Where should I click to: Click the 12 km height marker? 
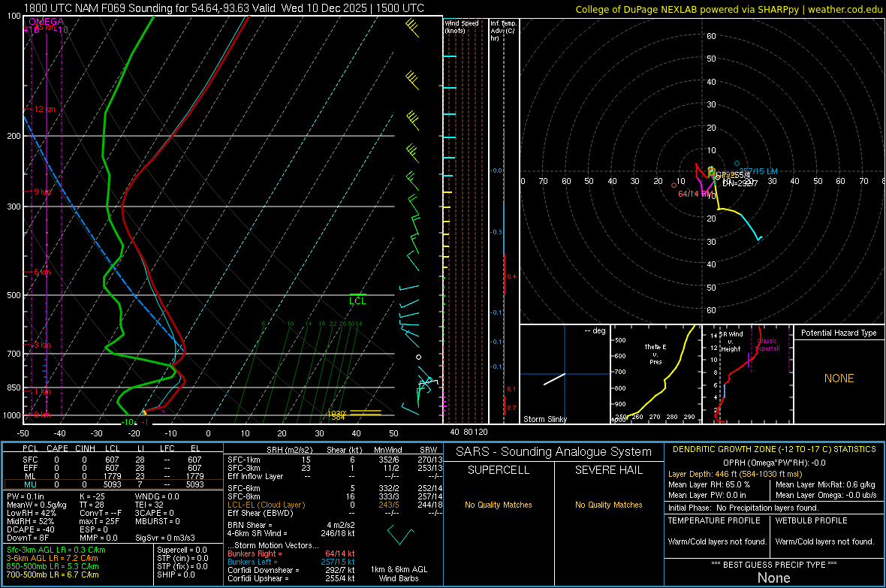(x=45, y=110)
